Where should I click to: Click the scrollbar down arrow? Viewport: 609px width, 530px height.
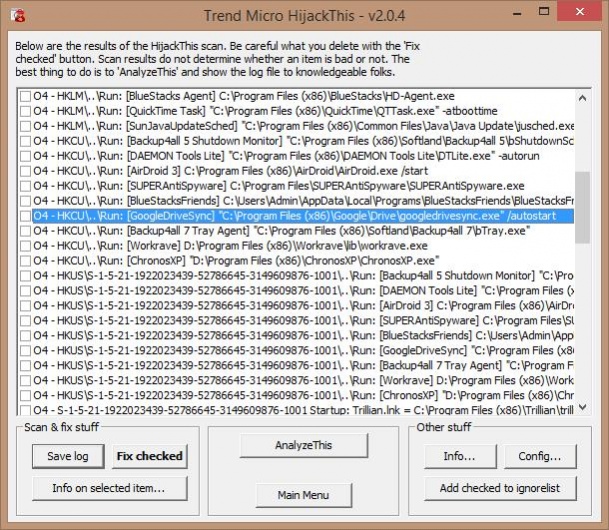(x=582, y=407)
